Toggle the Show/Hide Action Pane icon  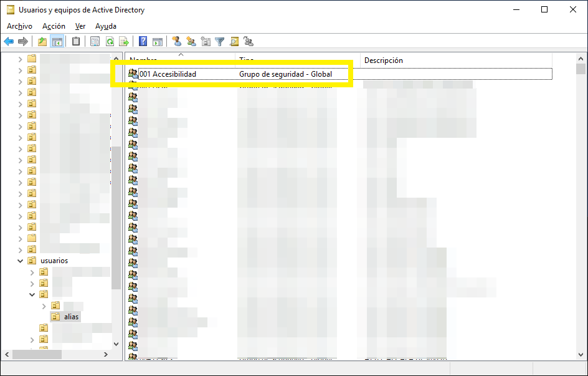click(158, 41)
